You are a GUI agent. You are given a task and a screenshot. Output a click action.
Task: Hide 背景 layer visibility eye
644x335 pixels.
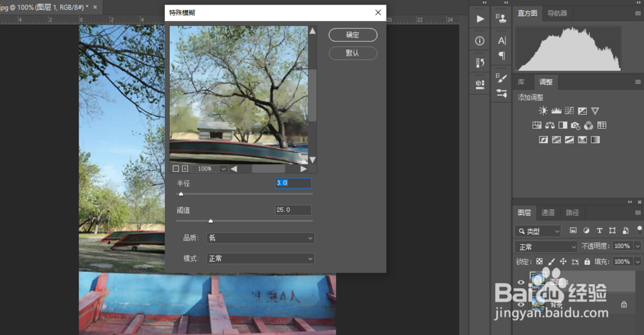click(x=521, y=305)
